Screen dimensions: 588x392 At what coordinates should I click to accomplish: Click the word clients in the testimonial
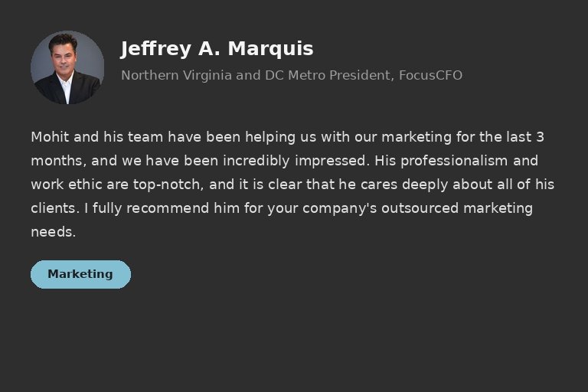tap(54, 208)
